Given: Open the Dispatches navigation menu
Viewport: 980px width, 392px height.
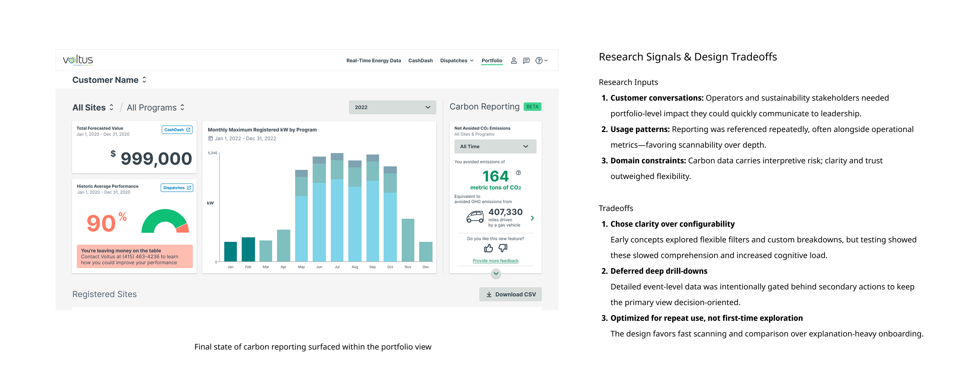Looking at the screenshot, I should [457, 60].
